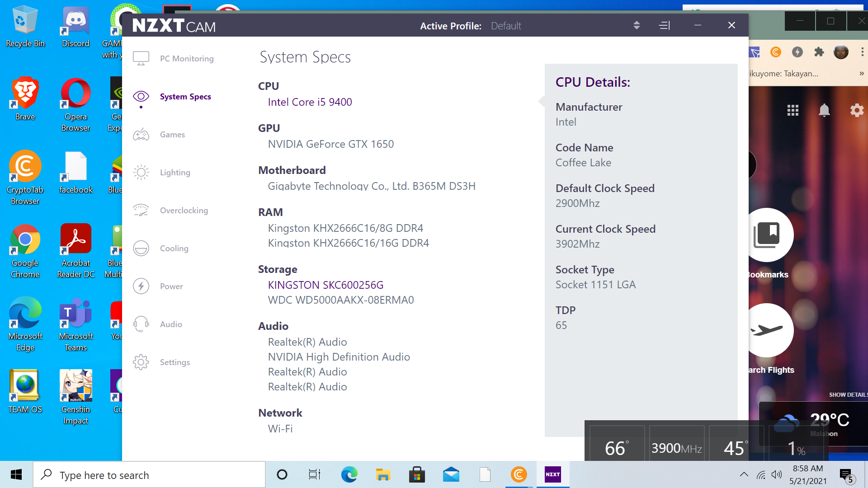Click the Windows search box
The height and width of the screenshot is (488, 868).
pos(149,474)
